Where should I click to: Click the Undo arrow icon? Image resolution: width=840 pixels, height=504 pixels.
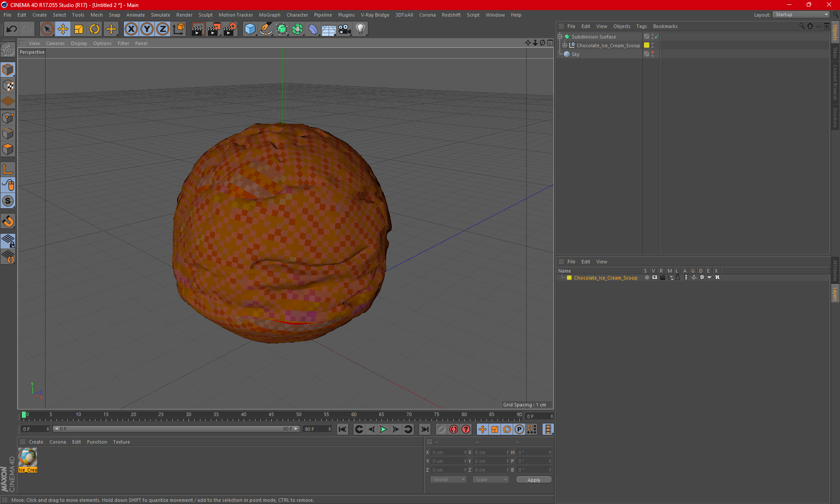[11, 29]
